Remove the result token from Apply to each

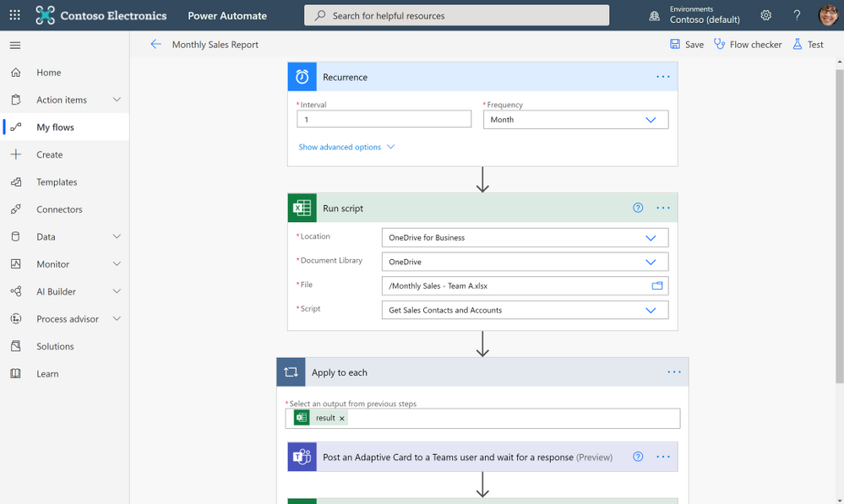[341, 418]
